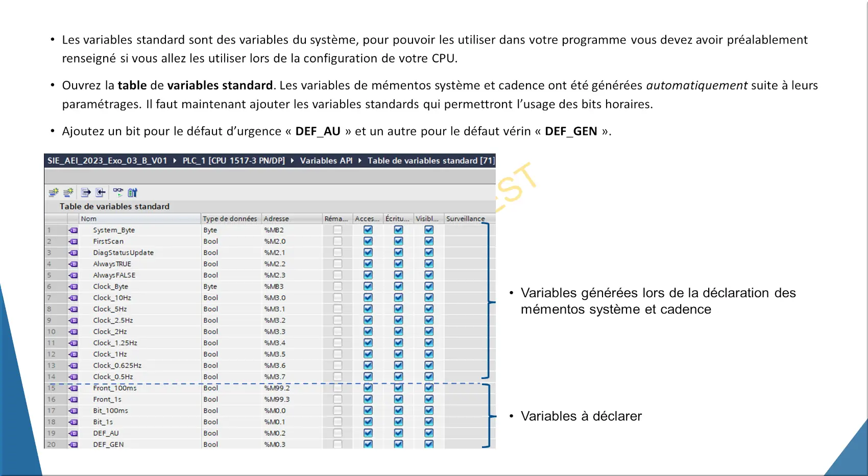Click the tag icon of AlwaysTRUE row
The image size is (868, 476).
(x=74, y=264)
